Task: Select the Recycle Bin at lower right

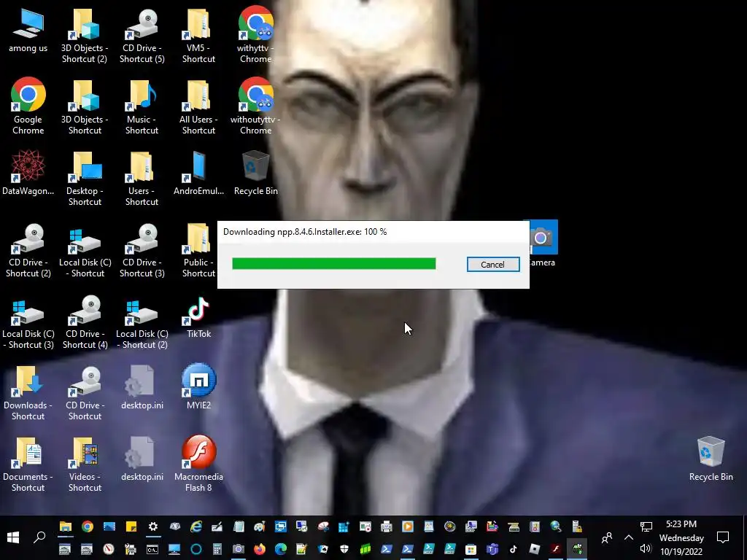Action: [711, 458]
